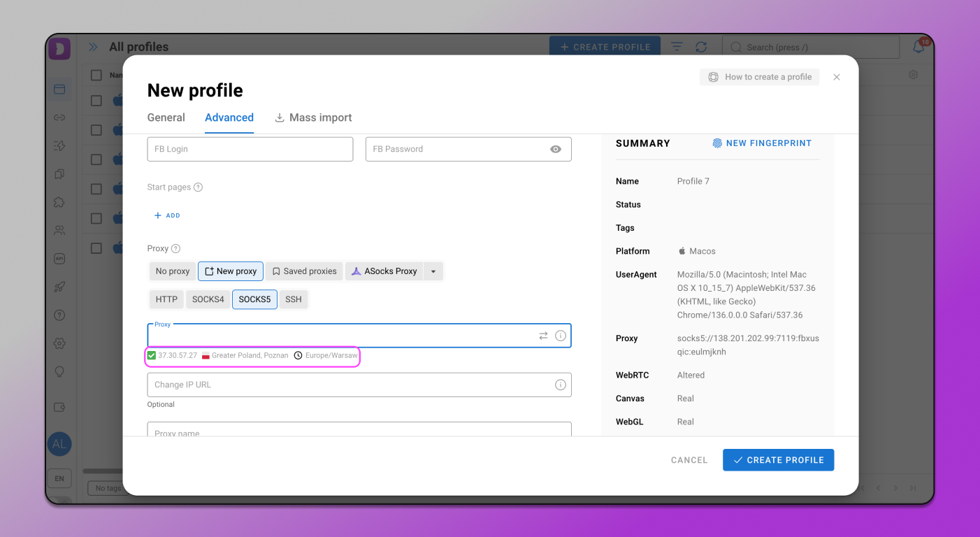Open the proxies link icon in sidebar

[x=59, y=117]
